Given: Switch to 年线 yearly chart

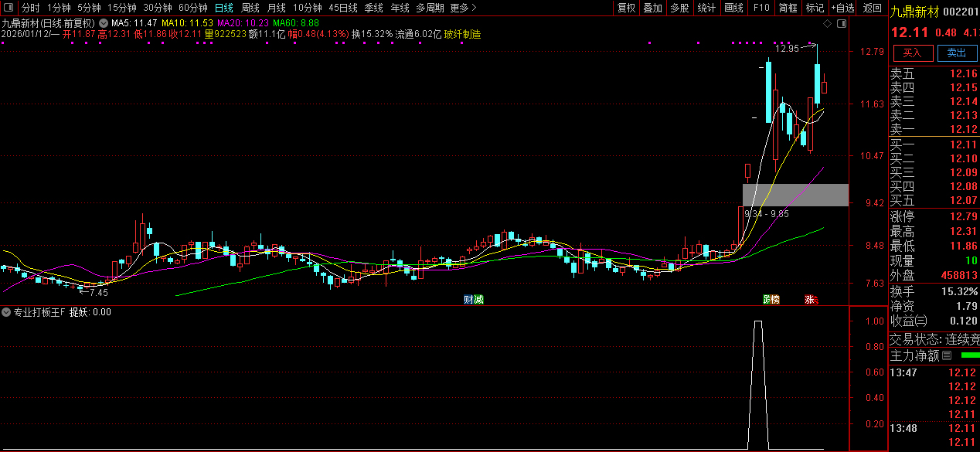Looking at the screenshot, I should tap(400, 8).
